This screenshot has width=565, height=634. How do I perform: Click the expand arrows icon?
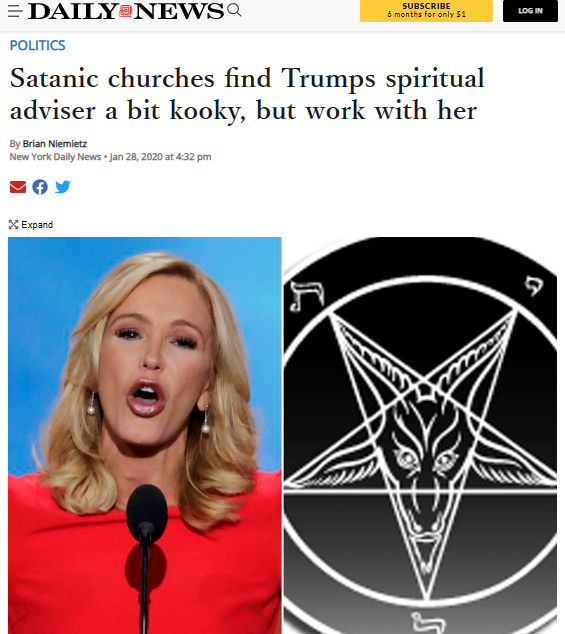pyautogui.click(x=13, y=224)
